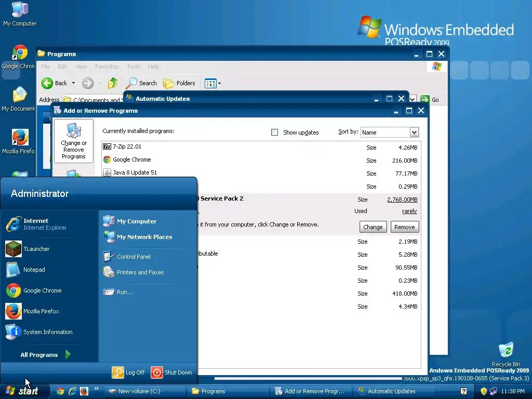Launch Mozilla Firefox from the Start menu
Screen dimensions: 532x399
click(x=49, y=311)
